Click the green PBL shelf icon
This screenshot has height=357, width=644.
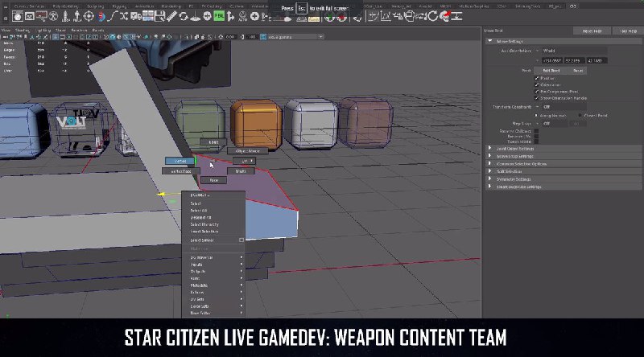(x=219, y=16)
